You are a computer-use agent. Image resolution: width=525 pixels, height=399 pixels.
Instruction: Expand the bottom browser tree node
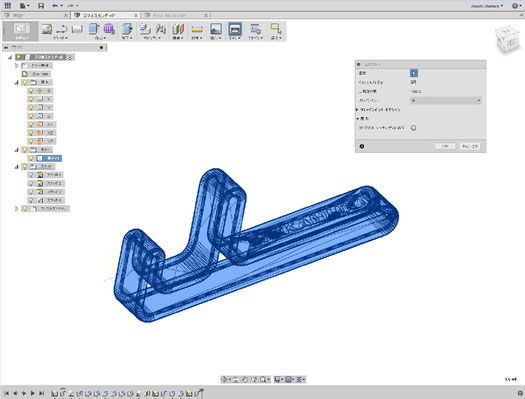click(16, 209)
